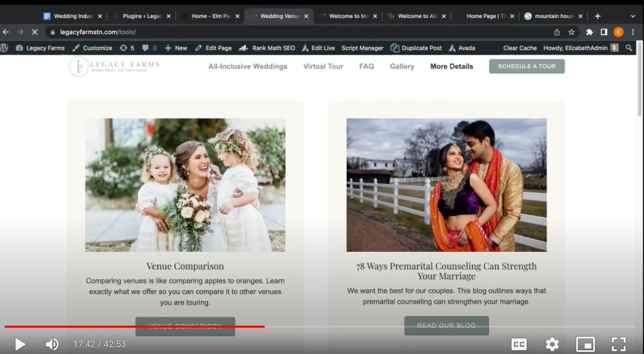Open Howdy, ElizabethAdmin account menu
The height and width of the screenshot is (354, 644).
coord(581,48)
